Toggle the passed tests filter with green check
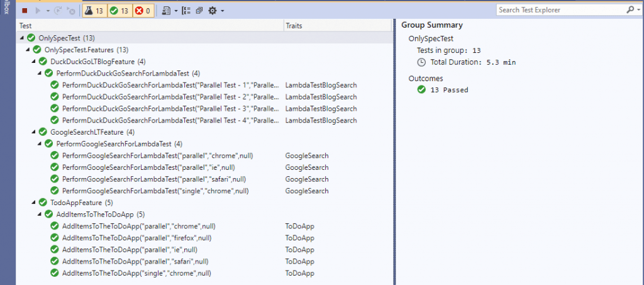This screenshot has width=644, height=285. tap(120, 11)
